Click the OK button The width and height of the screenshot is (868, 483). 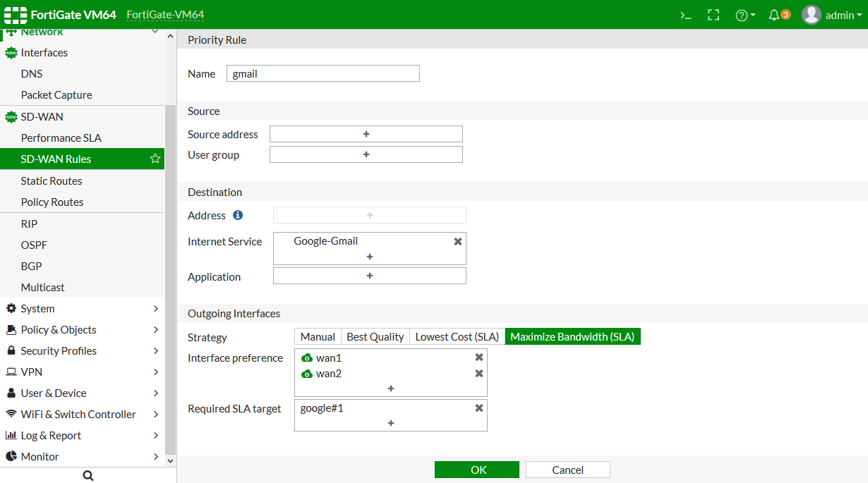[x=477, y=470]
